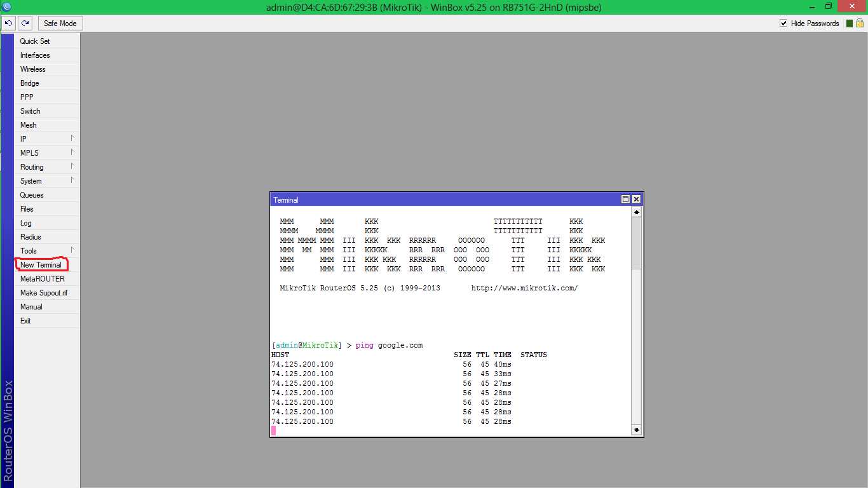Enable Safe Mode

(60, 23)
